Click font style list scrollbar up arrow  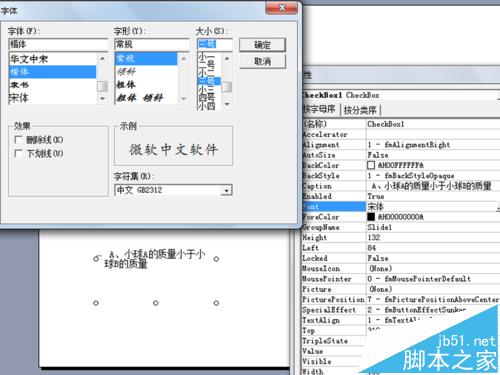(x=183, y=59)
